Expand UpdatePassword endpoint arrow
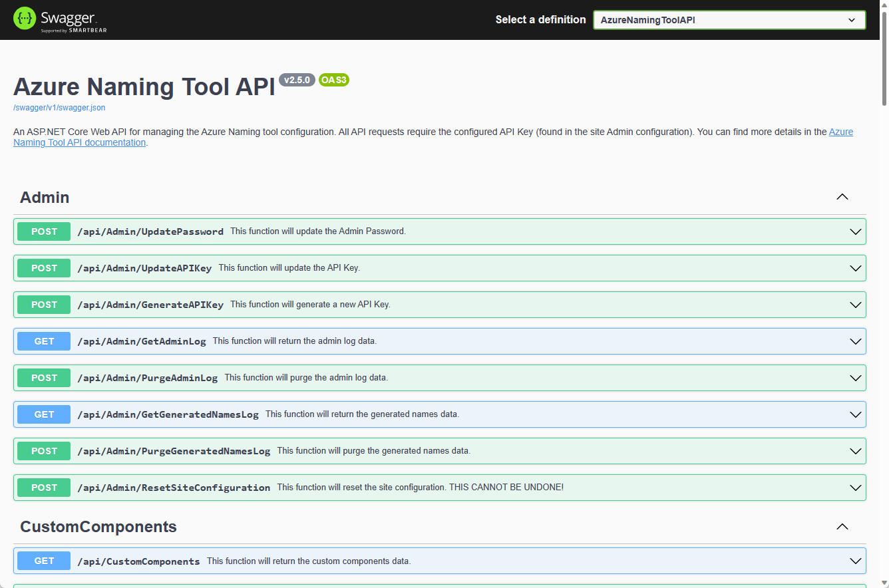This screenshot has height=588, width=889. pos(856,231)
